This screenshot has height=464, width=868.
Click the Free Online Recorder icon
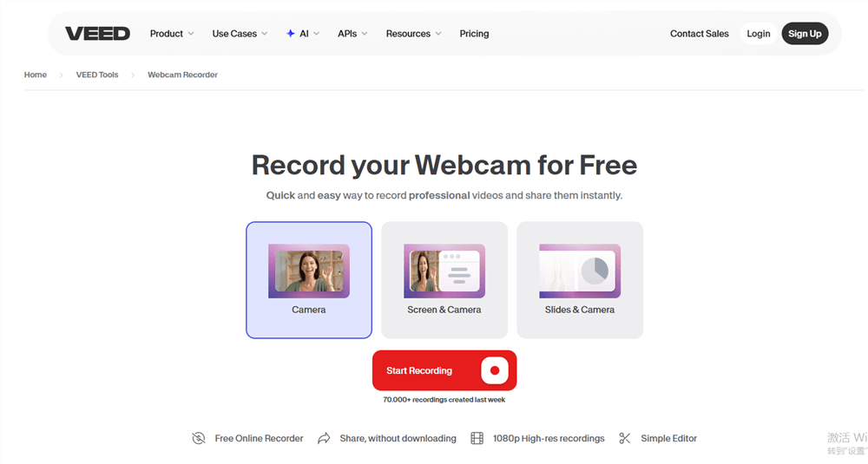tap(199, 439)
